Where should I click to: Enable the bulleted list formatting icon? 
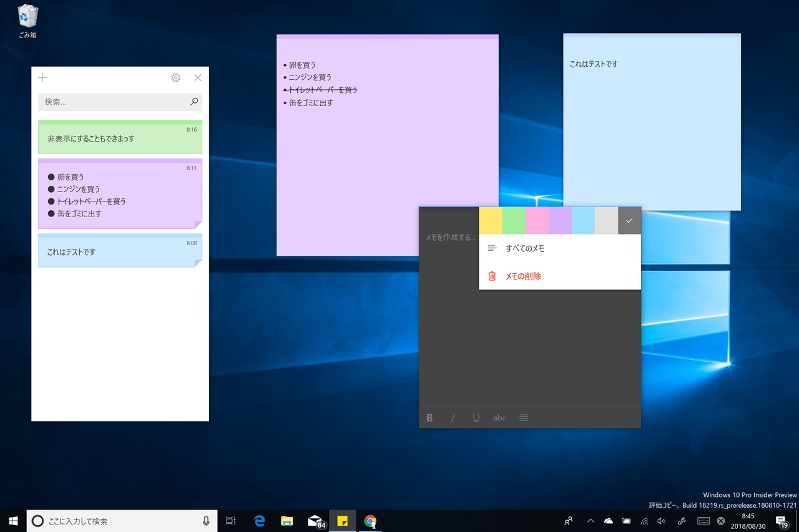tap(522, 417)
